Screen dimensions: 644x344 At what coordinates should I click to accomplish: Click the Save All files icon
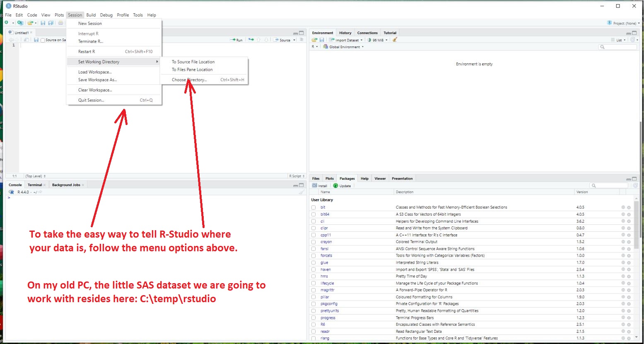(x=51, y=23)
